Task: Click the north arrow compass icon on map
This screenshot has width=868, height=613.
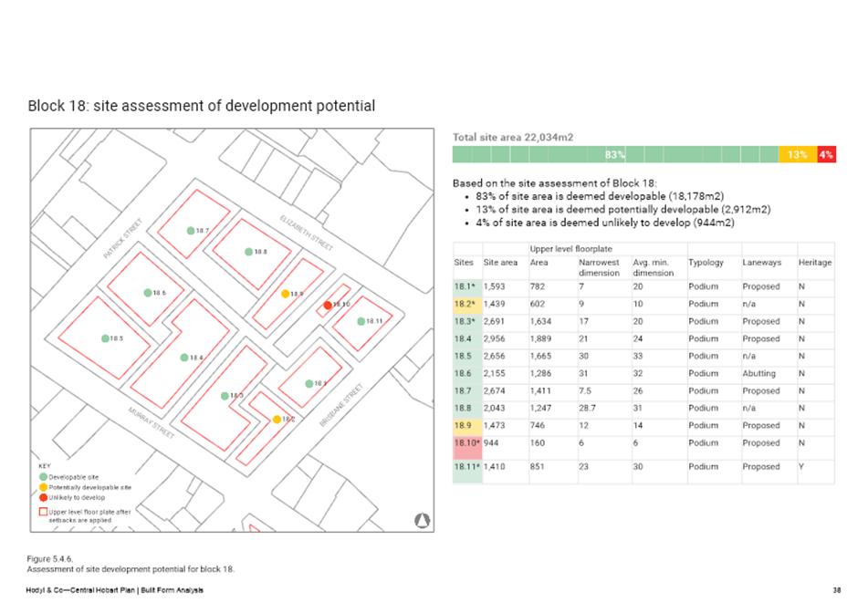Action: point(423,521)
